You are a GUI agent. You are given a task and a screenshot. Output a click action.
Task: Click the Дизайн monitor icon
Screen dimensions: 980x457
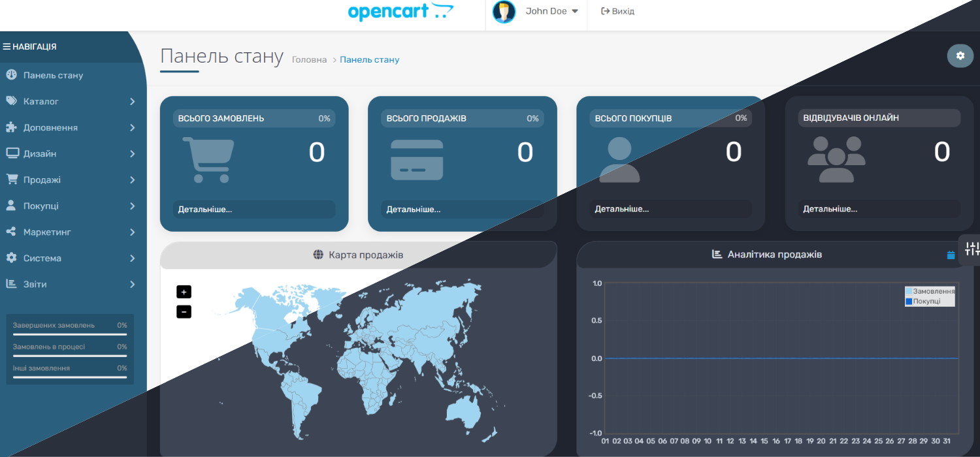click(12, 153)
